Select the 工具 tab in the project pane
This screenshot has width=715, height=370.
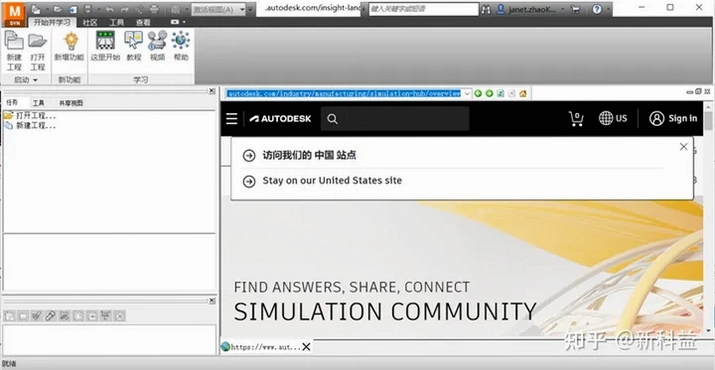[39, 103]
